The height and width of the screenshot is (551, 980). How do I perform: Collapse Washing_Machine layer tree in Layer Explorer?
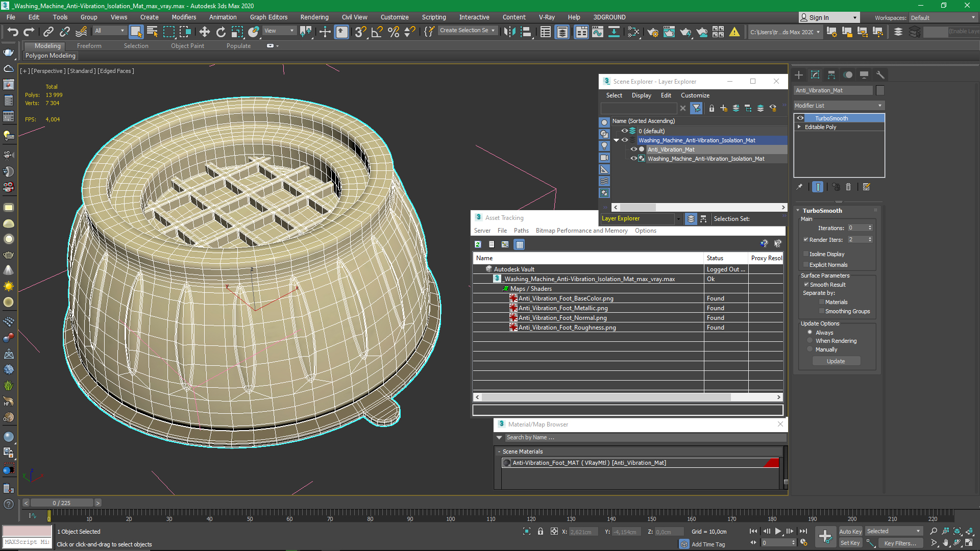pyautogui.click(x=616, y=140)
